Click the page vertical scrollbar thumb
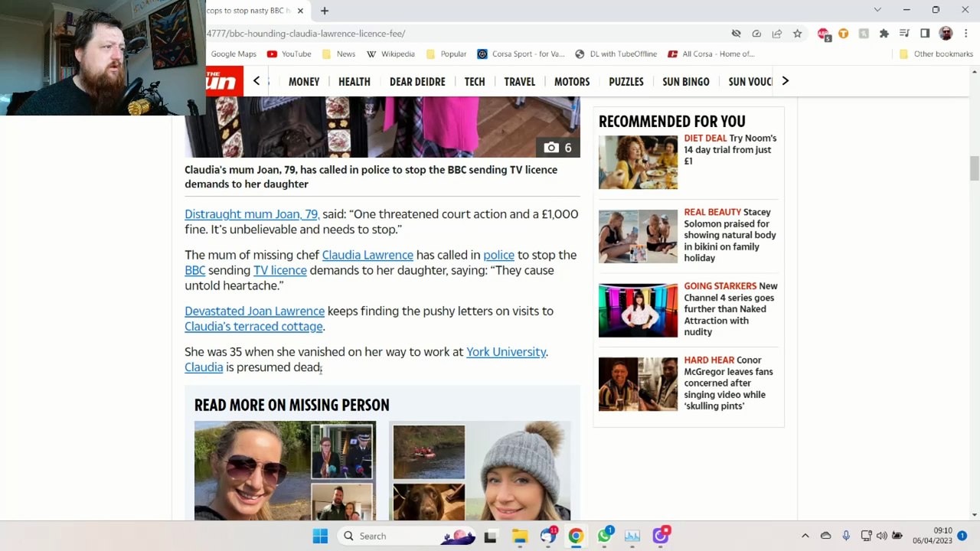980x551 pixels. tap(974, 168)
